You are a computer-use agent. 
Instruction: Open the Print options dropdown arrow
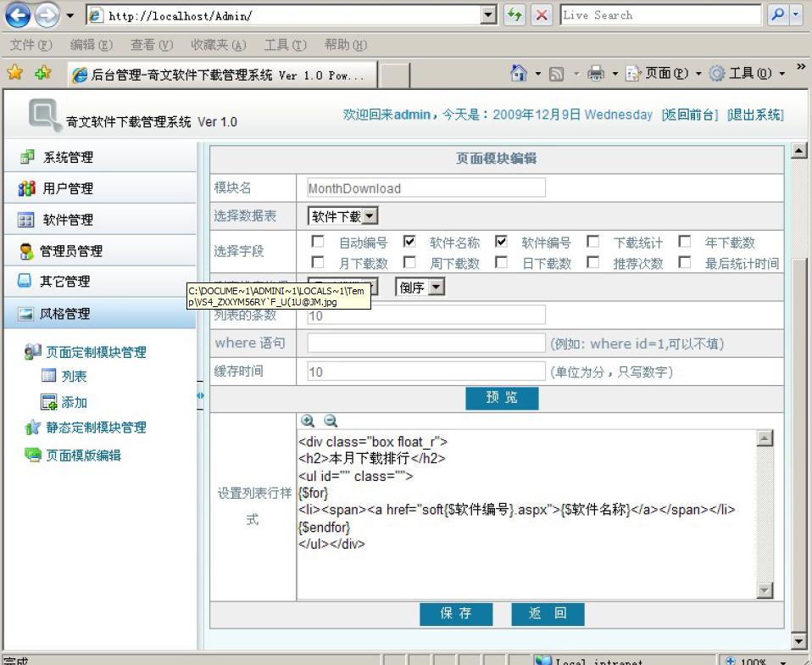[x=615, y=74]
